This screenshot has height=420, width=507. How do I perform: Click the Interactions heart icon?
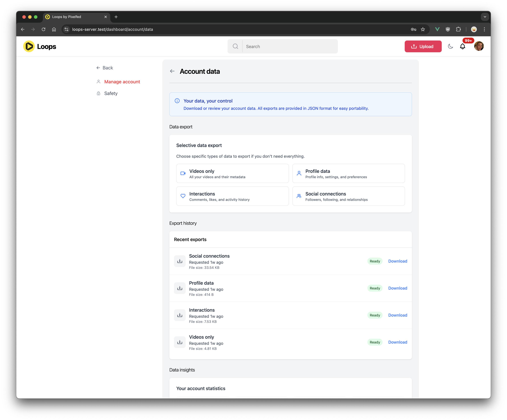point(183,196)
